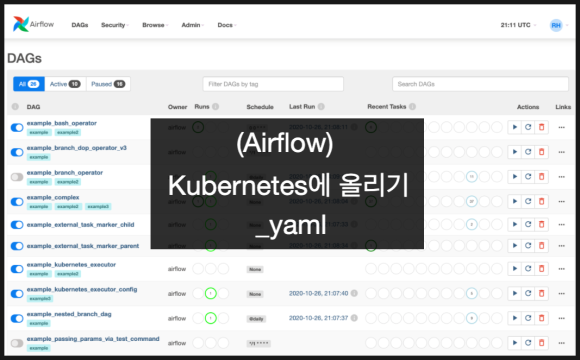This screenshot has height=360, width=580.
Task: Refresh the example_complex DAG
Action: (528, 202)
